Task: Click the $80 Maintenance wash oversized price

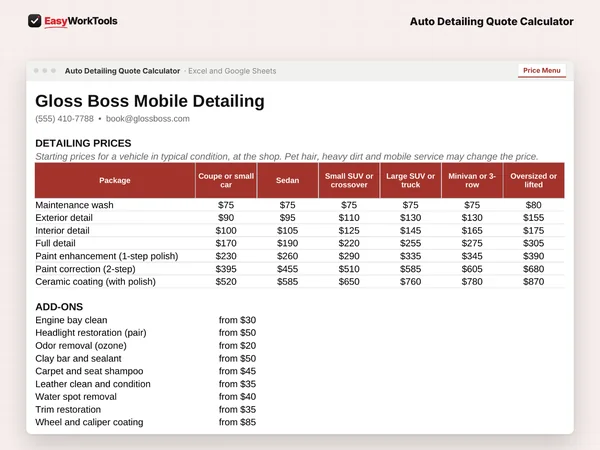Action: point(533,205)
